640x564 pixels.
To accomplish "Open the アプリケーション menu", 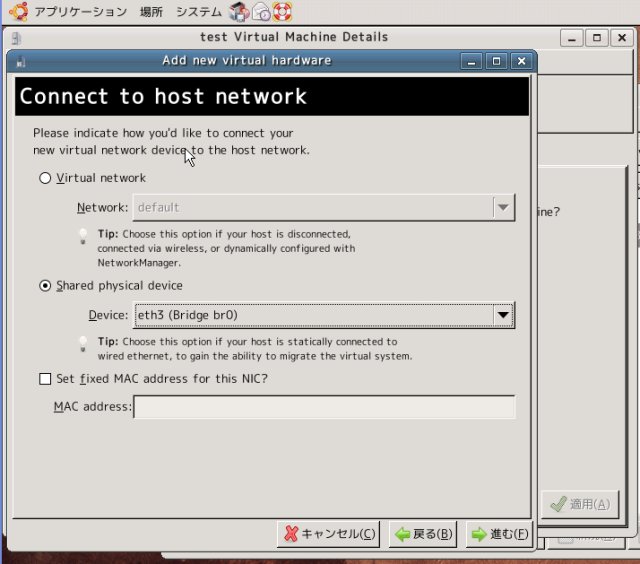I will point(80,12).
